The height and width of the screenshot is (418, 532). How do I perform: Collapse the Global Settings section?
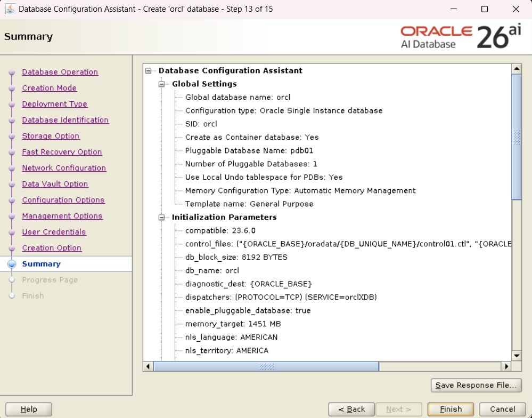162,84
